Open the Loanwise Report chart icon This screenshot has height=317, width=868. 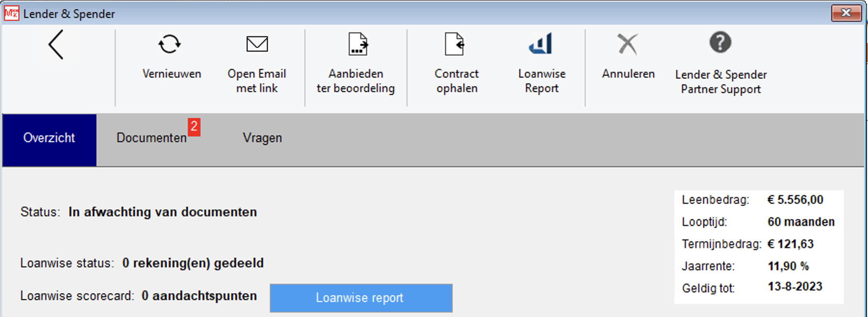click(x=541, y=44)
